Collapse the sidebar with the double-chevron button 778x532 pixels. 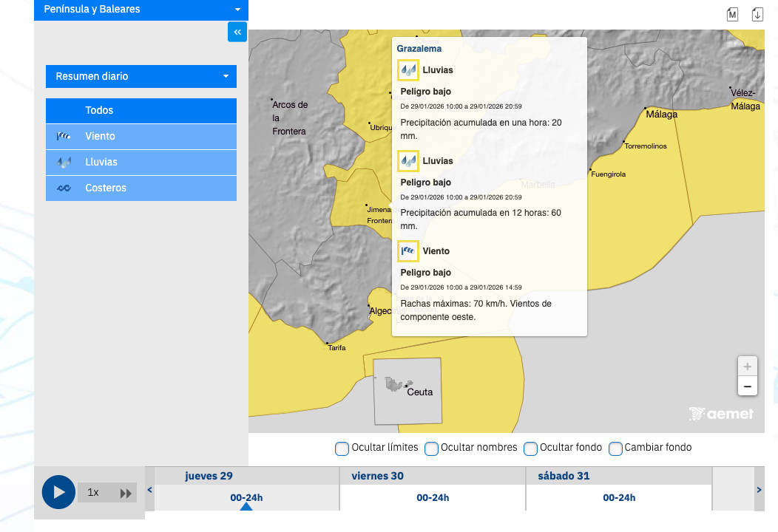[x=237, y=32]
